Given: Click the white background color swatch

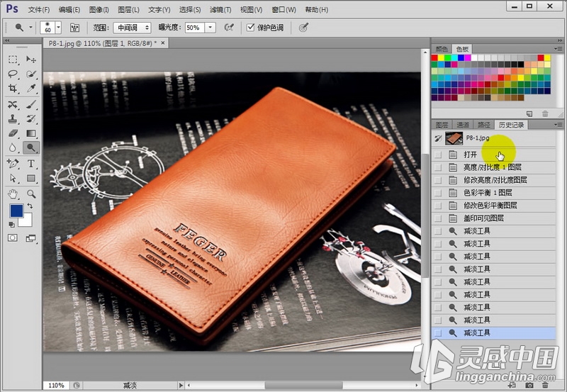Looking at the screenshot, I should 27,220.
